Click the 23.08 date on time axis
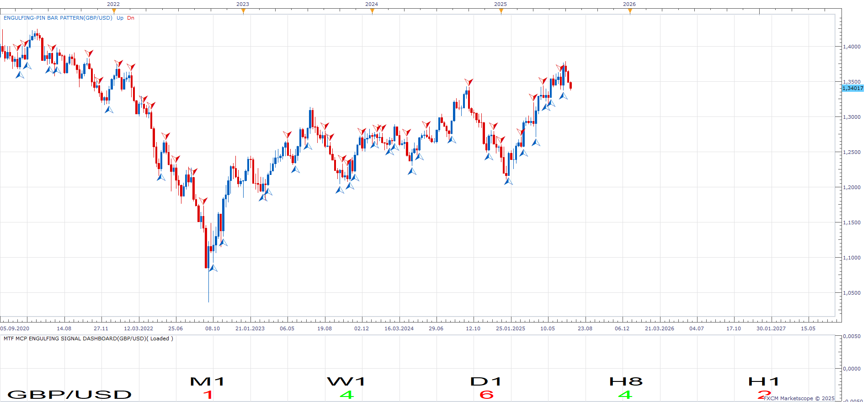Viewport: 868px width, 402px height. tap(585, 328)
